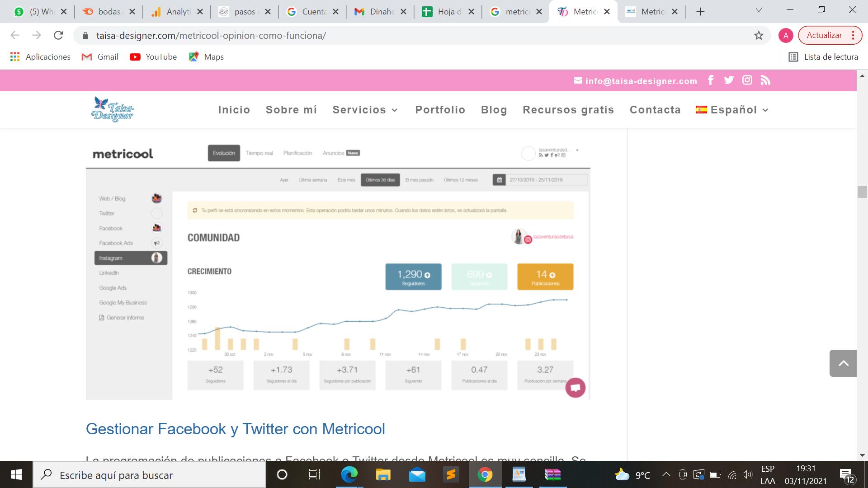Reload the page with refresh icon

(x=58, y=35)
